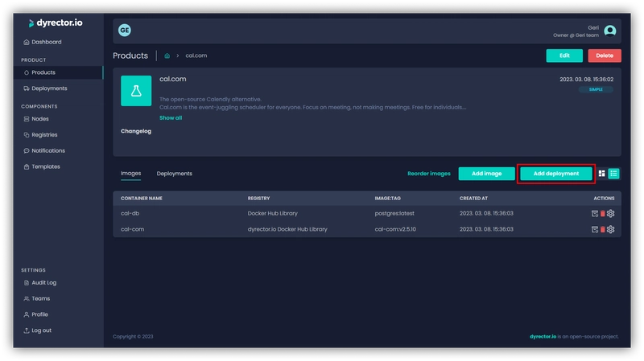Click Show all to expand description
The height and width of the screenshot is (361, 644).
pos(171,117)
